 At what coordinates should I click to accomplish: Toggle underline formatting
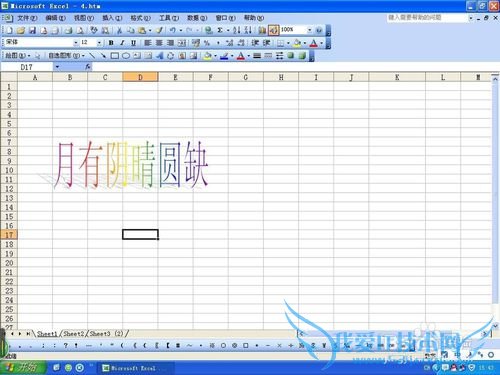[x=133, y=43]
